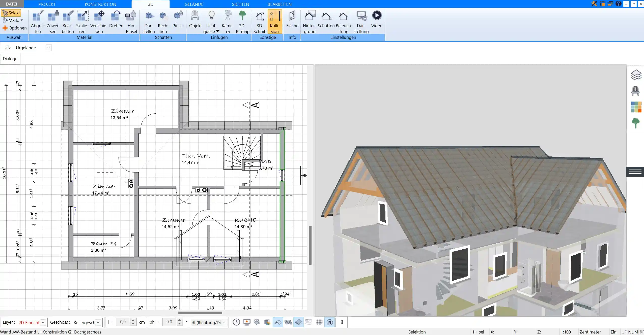Viewport: 644px width, 335px height.
Task: Insert a Kamera
Action: point(228,22)
